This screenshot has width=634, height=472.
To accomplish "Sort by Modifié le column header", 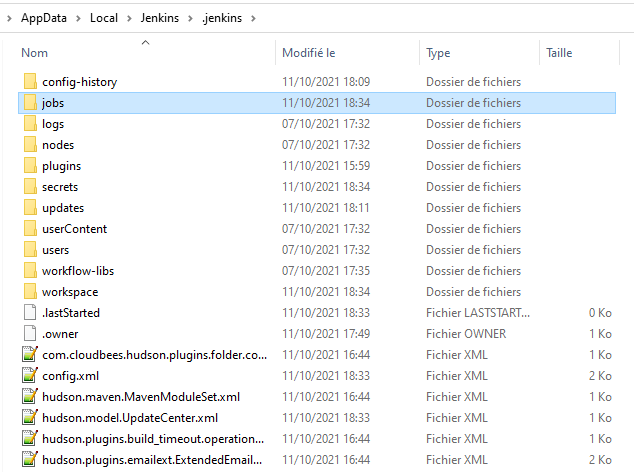I will click(308, 53).
